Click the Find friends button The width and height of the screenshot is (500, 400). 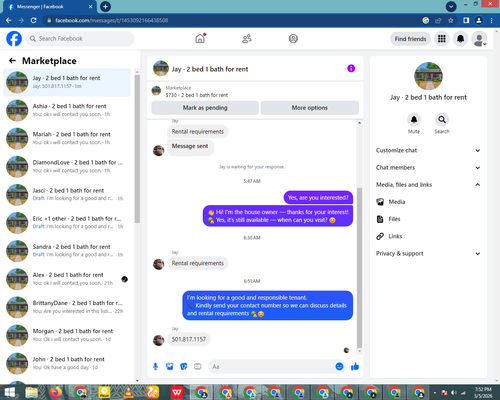(410, 39)
